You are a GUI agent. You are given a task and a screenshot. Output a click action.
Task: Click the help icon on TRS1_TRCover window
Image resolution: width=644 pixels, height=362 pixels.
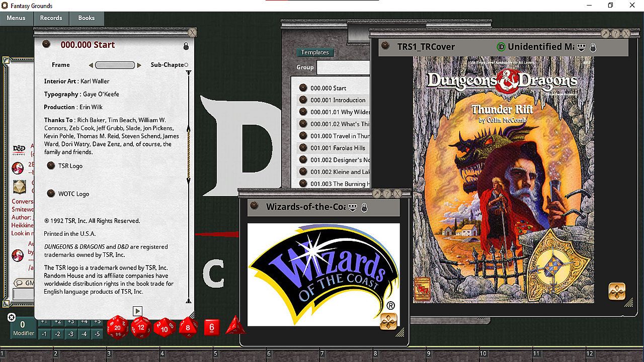pyautogui.click(x=615, y=34)
